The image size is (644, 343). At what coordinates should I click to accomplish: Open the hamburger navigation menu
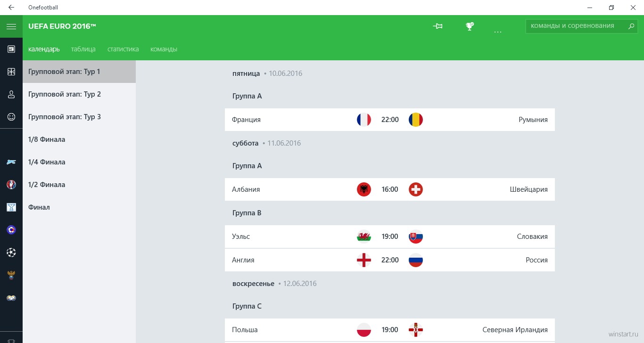point(11,26)
